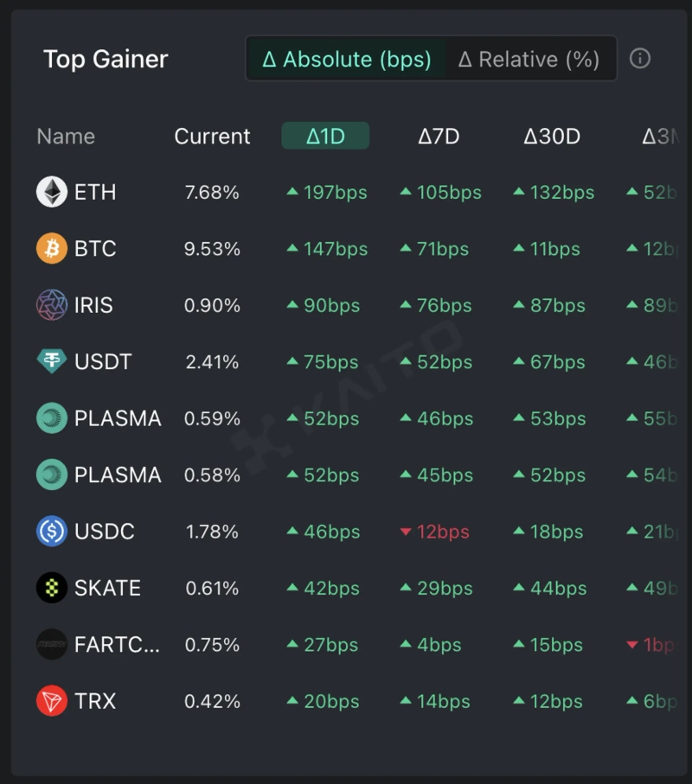Select the Δ30D column tab
Screen dimensions: 692x784
(552, 136)
